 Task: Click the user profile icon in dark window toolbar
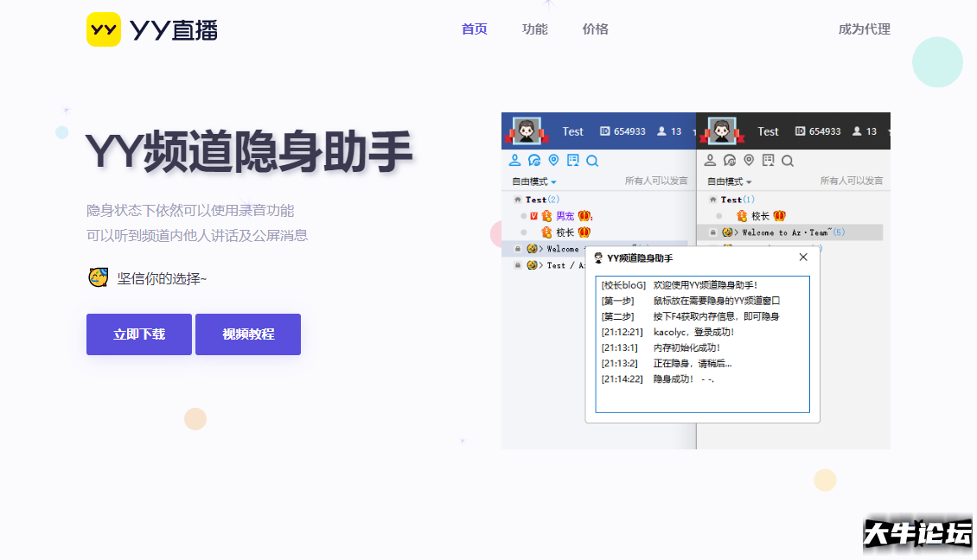pyautogui.click(x=710, y=160)
